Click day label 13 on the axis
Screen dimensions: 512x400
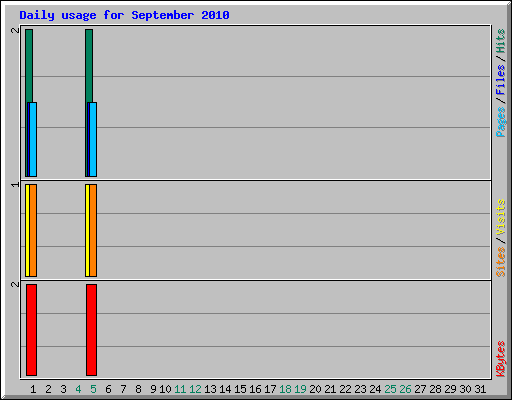pos(210,389)
